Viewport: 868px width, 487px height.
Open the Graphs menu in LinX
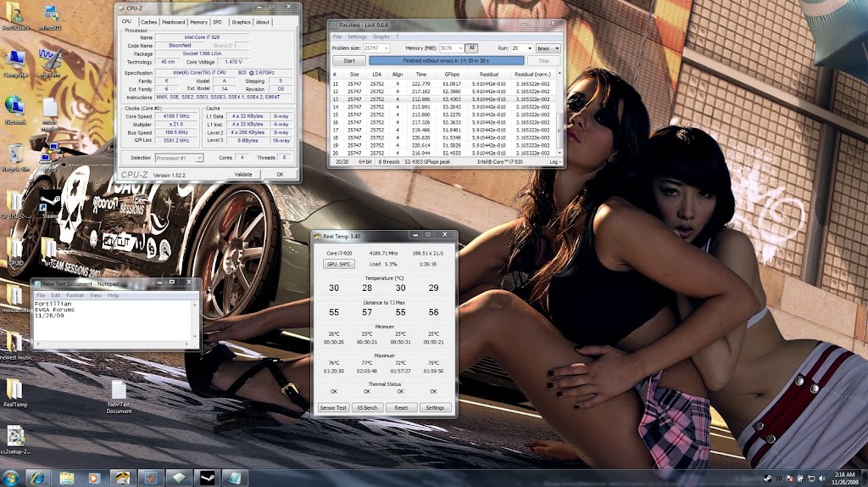[381, 36]
